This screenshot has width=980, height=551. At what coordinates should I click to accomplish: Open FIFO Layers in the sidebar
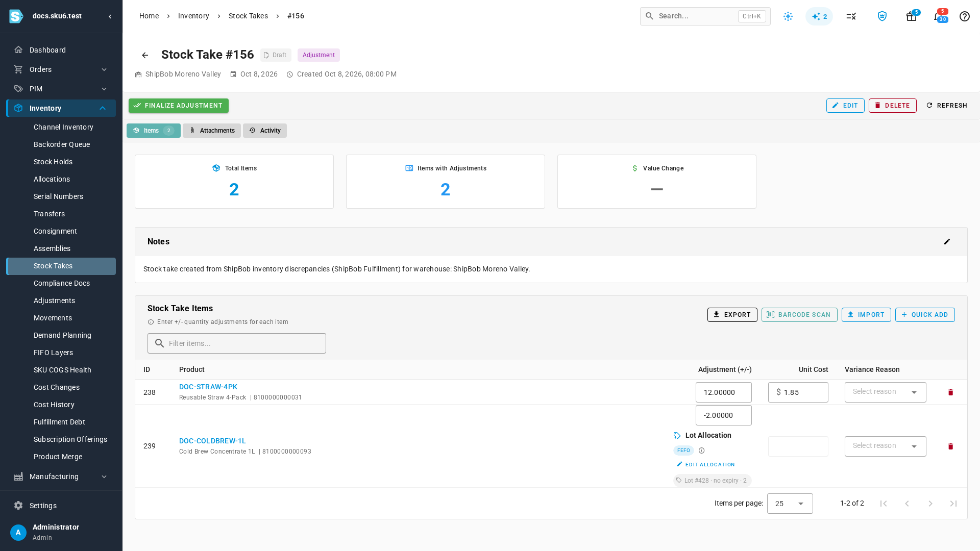[53, 353]
